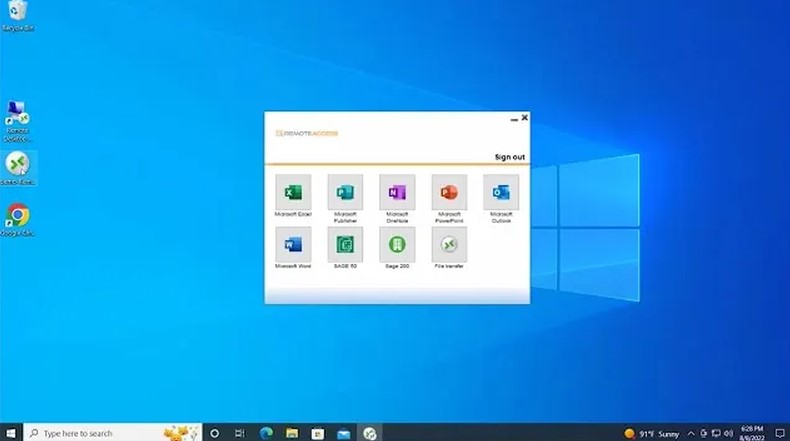The image size is (790, 441).
Task: Click the Remote Access logo in panel
Action: (x=306, y=134)
